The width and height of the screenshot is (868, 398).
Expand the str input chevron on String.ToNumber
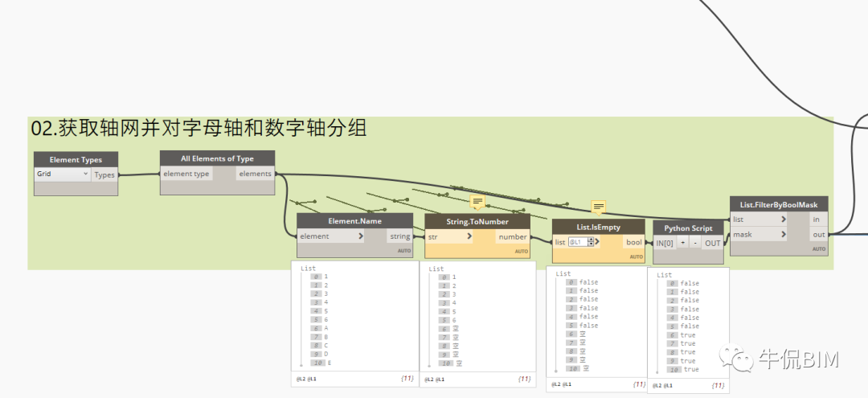(469, 236)
